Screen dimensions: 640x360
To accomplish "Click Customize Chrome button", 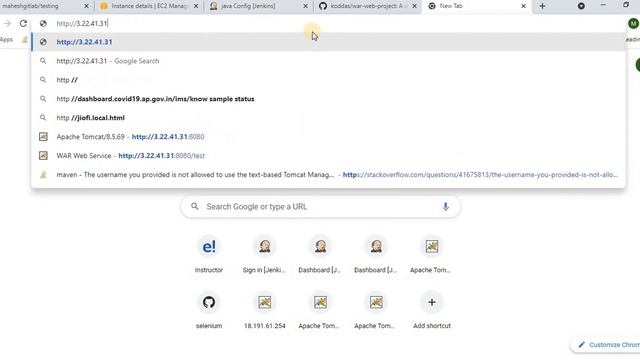I will [606, 345].
